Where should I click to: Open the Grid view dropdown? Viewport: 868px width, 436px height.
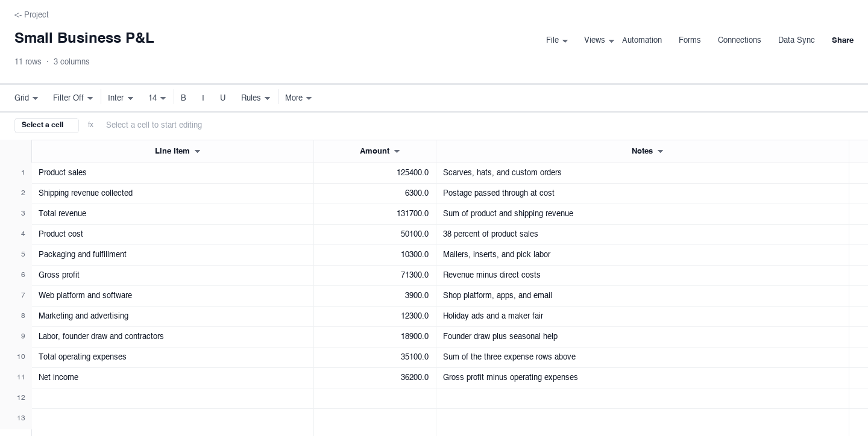(x=27, y=98)
